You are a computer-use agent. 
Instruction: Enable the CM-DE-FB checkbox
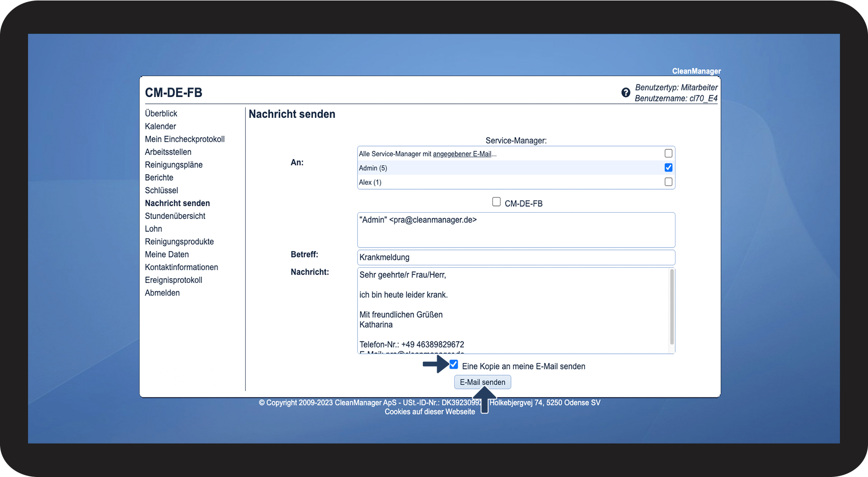[496, 202]
